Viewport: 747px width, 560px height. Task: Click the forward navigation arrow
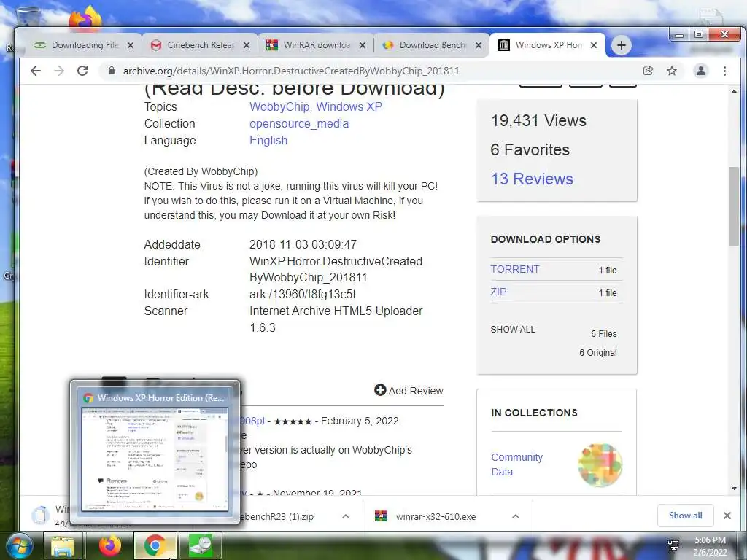tap(59, 71)
